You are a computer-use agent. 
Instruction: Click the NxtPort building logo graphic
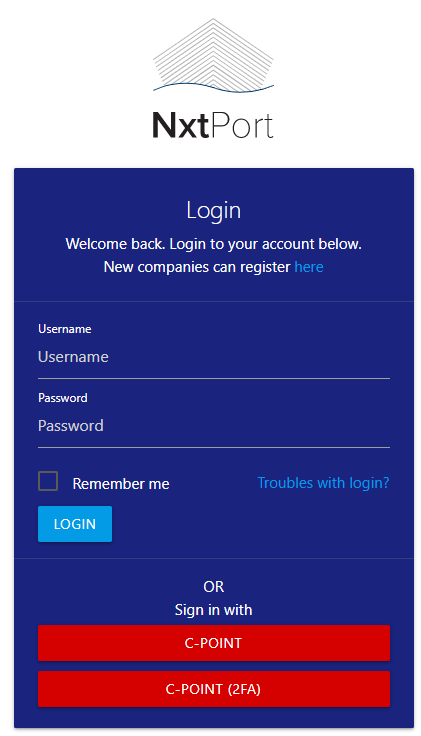[213, 55]
